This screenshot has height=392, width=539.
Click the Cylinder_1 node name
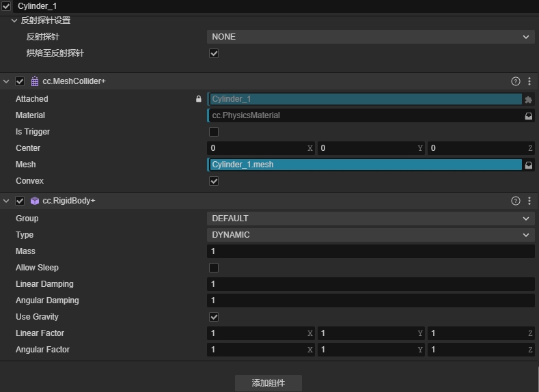tap(37, 6)
